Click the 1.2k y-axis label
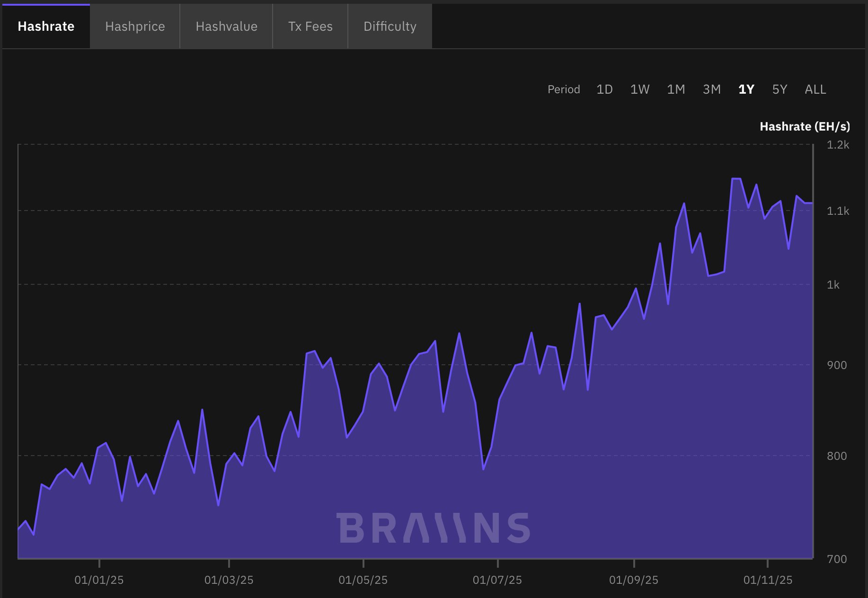This screenshot has width=868, height=598. pos(838,145)
